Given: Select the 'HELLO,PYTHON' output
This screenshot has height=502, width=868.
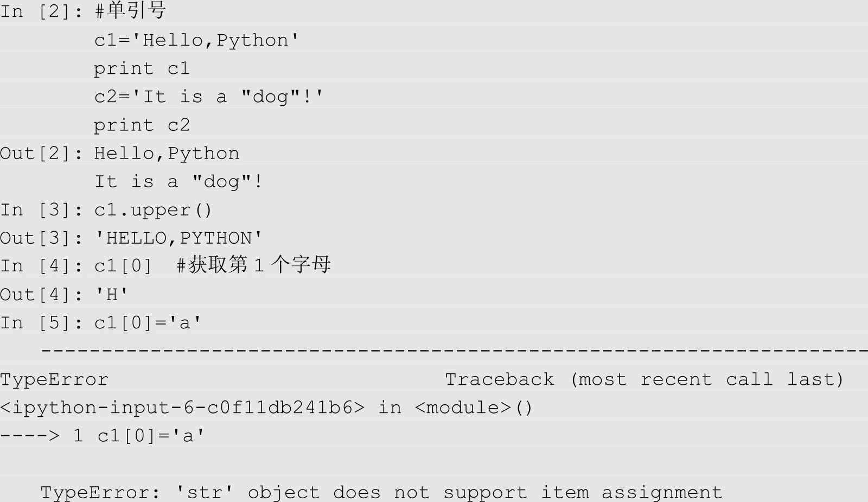Looking at the screenshot, I should pos(179,238).
